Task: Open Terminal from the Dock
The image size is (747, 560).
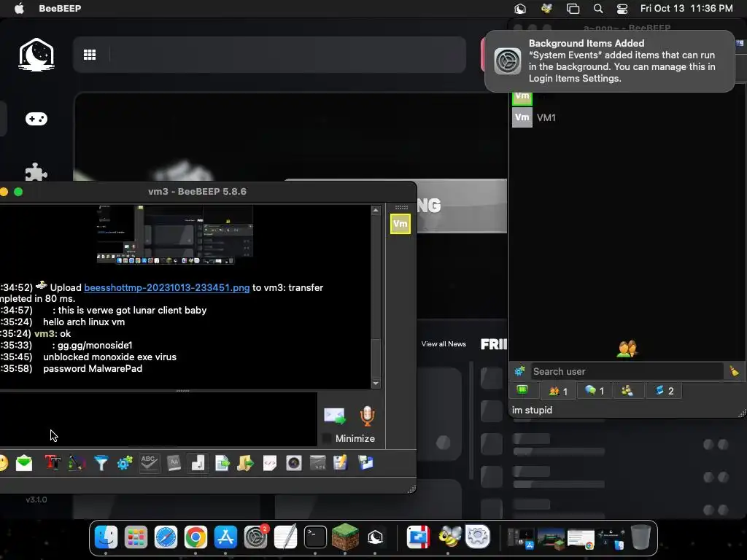Action: click(315, 537)
